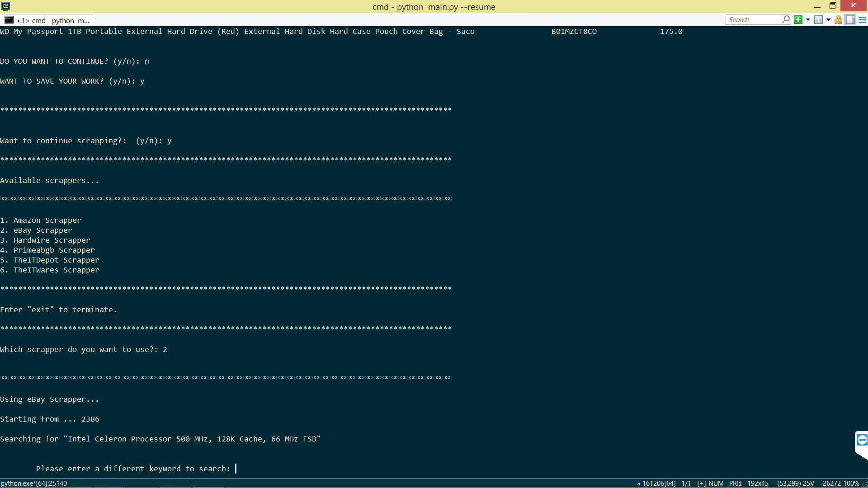868x488 pixels.
Task: Click the 'Starting from ... 2386' line
Action: [x=50, y=419]
